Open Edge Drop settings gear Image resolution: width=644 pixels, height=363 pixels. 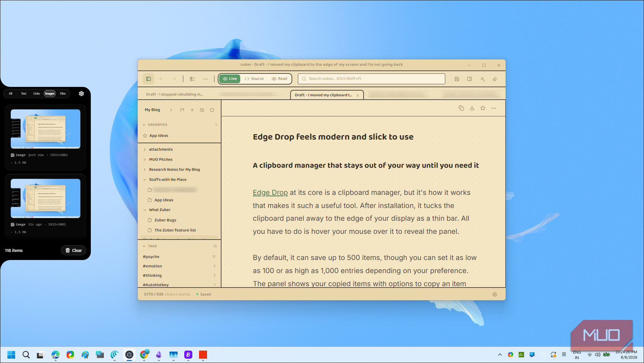coord(81,94)
